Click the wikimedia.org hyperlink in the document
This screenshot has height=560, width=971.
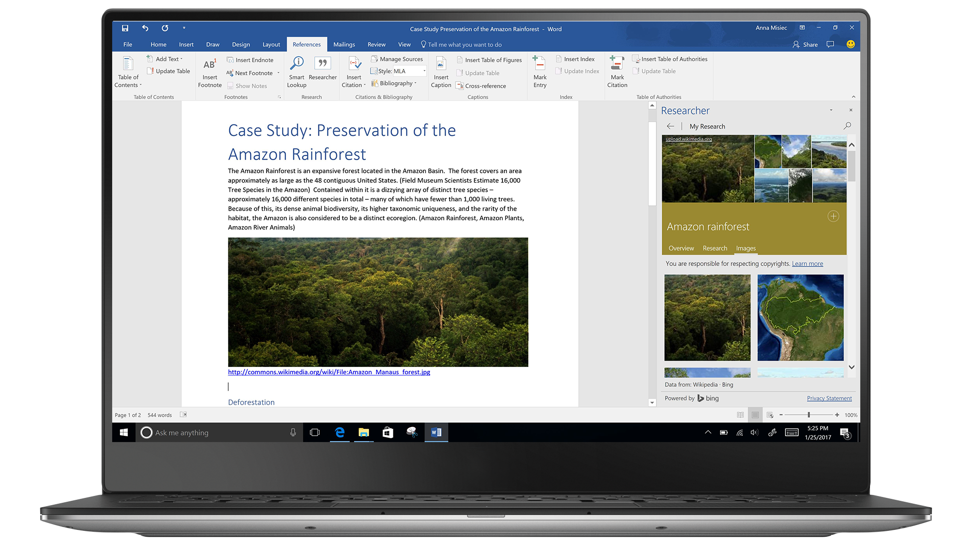coord(329,372)
